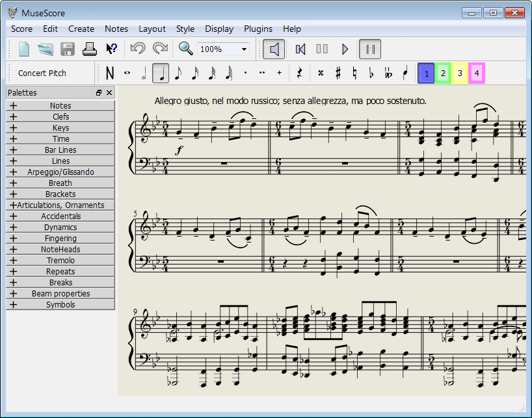The width and height of the screenshot is (532, 418).
Task: Select the whole note duration
Action: [127, 73]
